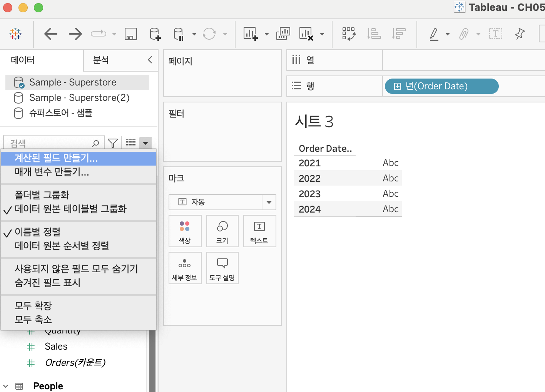
Task: Select the Sample - Superstore data source
Action: (77, 82)
